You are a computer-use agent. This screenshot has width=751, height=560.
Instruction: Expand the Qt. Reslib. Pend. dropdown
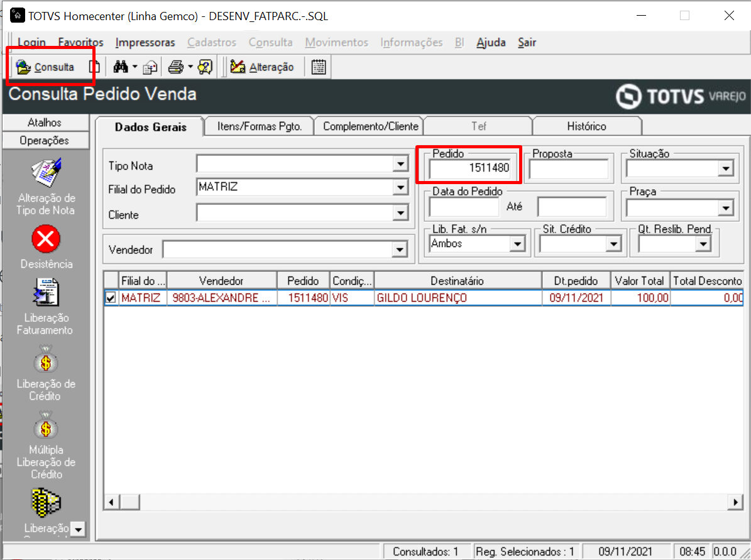pos(703,244)
